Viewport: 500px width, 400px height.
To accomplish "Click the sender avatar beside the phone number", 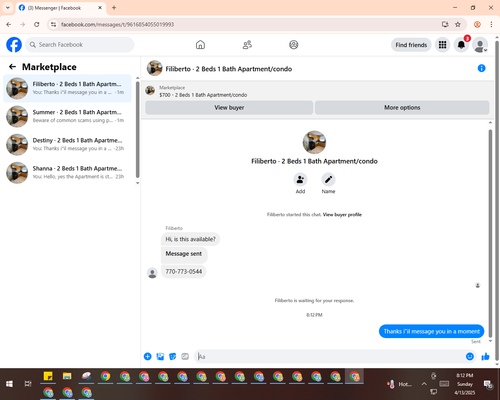I will tap(152, 273).
